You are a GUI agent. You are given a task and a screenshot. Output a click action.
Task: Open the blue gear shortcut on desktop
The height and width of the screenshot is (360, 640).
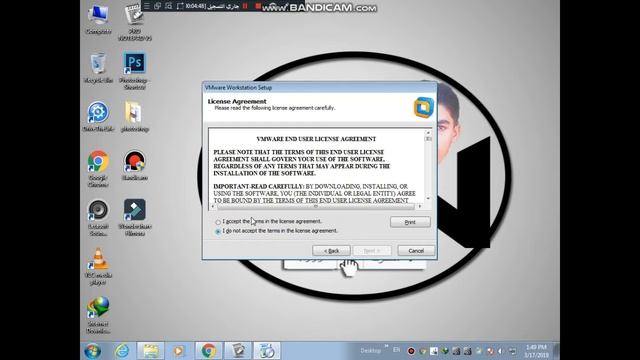tap(98, 116)
